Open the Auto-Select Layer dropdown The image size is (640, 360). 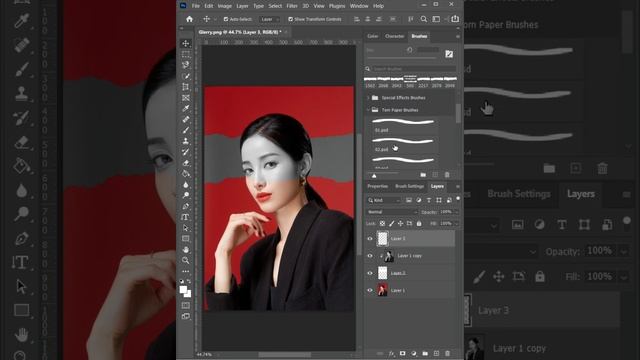(x=269, y=19)
